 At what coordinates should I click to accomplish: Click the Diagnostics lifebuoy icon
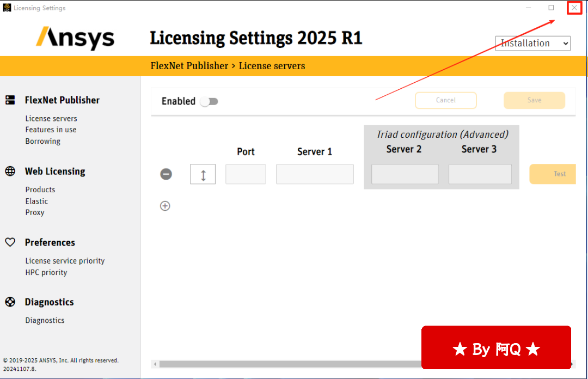(x=10, y=302)
